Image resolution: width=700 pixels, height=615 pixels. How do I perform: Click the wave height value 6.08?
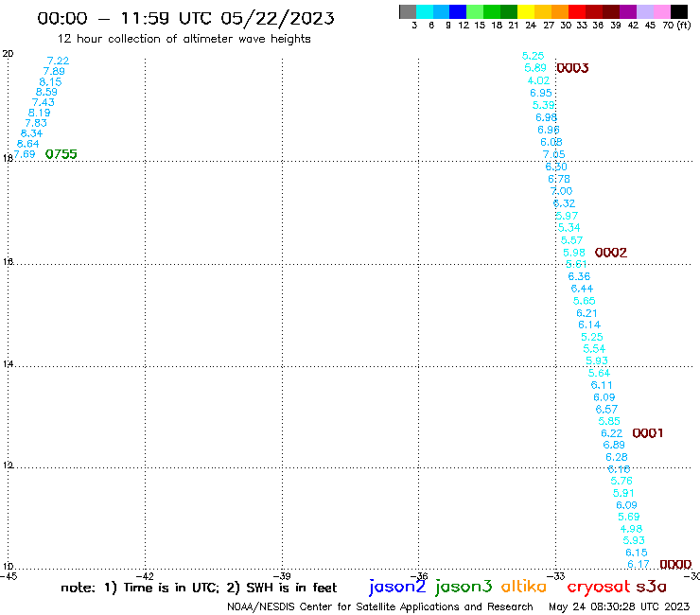coord(551,142)
